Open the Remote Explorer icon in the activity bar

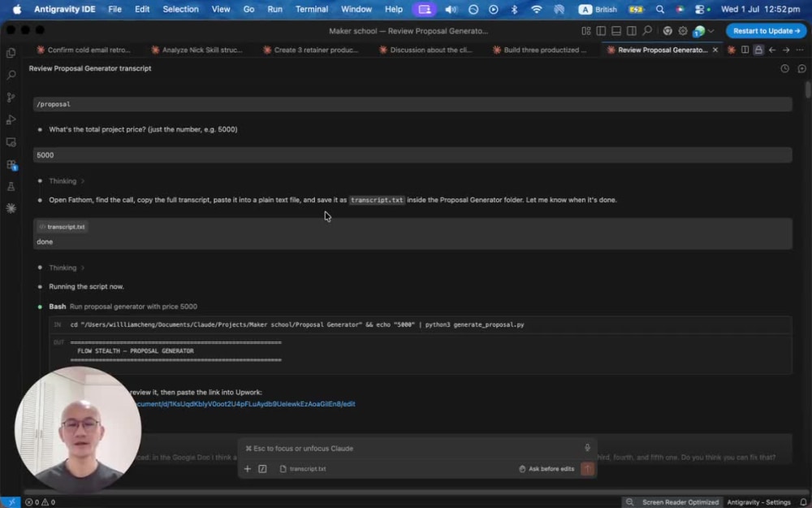[x=11, y=142]
